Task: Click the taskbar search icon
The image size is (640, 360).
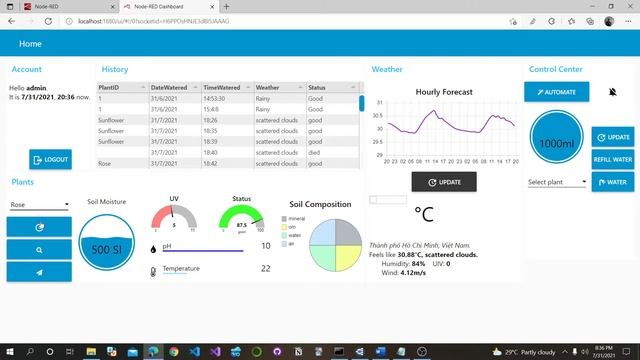Action: pyautogui.click(x=30, y=351)
